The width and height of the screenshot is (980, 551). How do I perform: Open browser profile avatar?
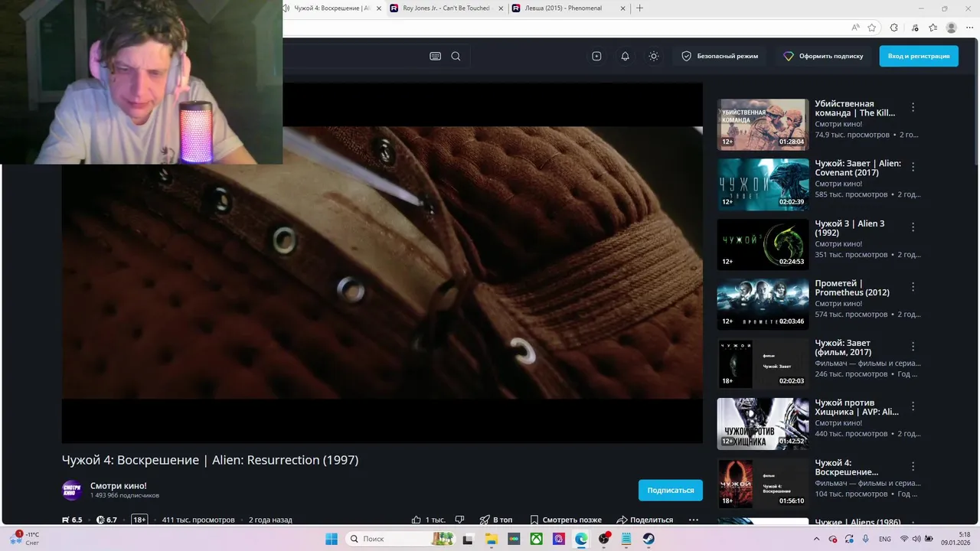click(x=951, y=28)
